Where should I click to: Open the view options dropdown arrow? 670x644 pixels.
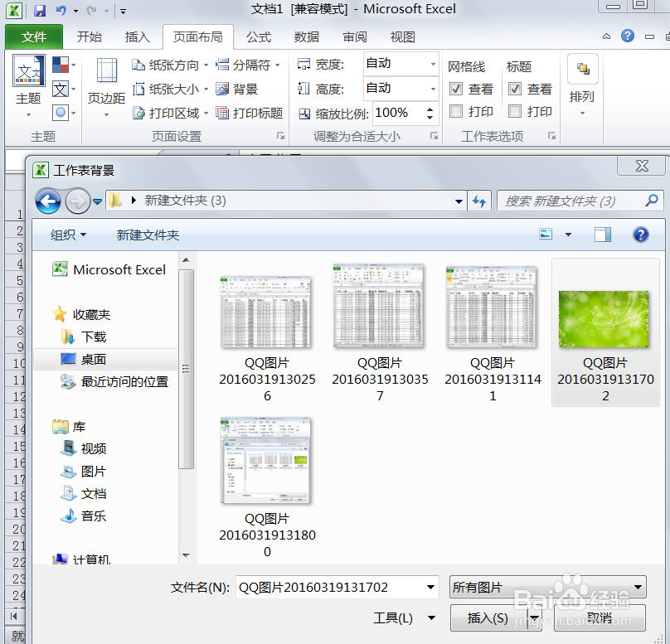(568, 234)
